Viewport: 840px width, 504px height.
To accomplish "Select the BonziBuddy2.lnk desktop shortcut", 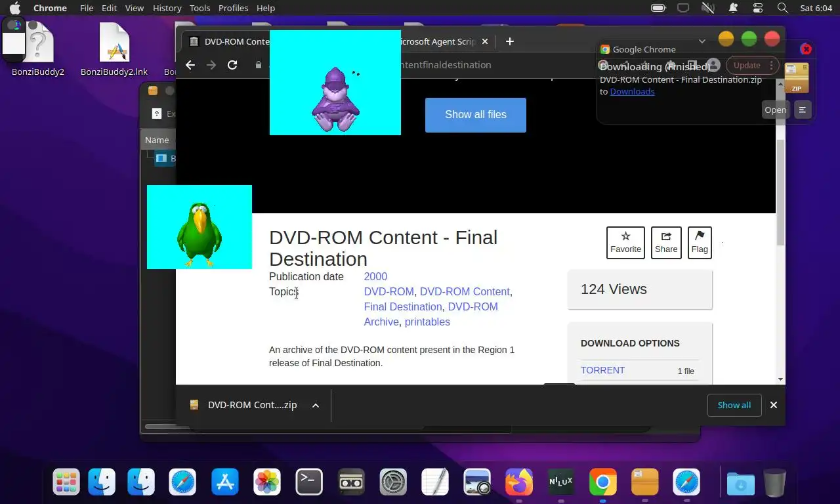I will coord(114,49).
